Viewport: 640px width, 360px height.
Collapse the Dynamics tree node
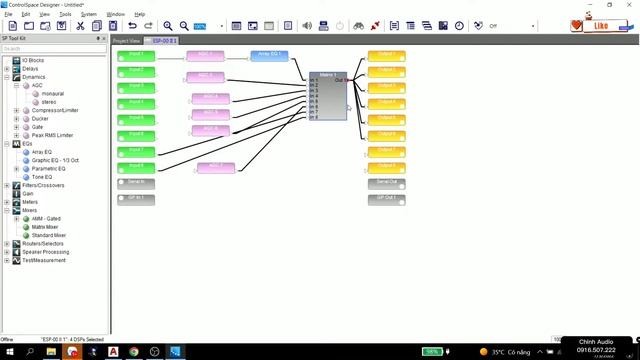pyautogui.click(x=7, y=77)
